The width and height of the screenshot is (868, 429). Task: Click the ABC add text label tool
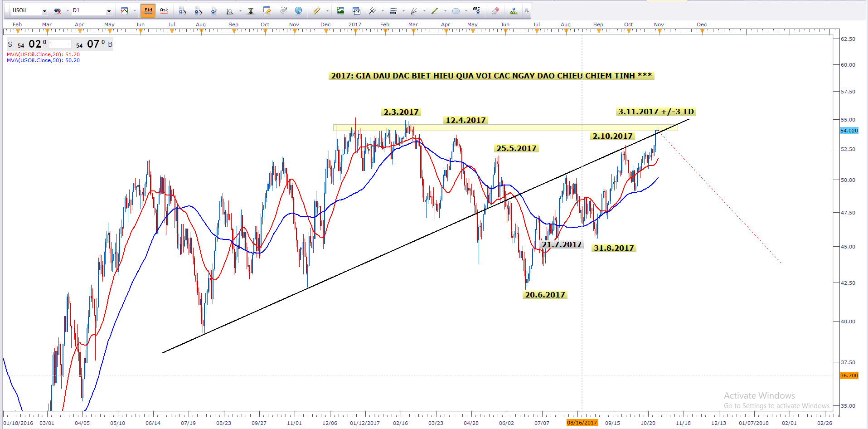point(476,10)
